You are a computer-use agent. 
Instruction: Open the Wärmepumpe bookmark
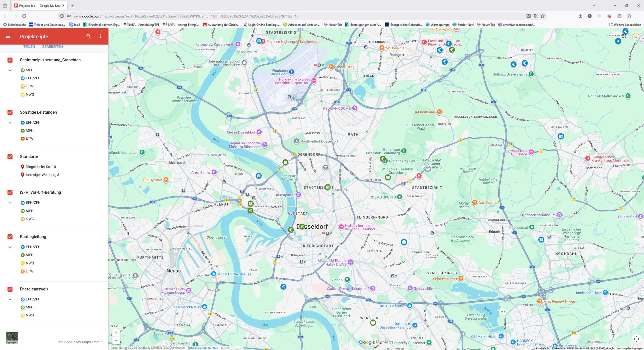click(x=438, y=25)
